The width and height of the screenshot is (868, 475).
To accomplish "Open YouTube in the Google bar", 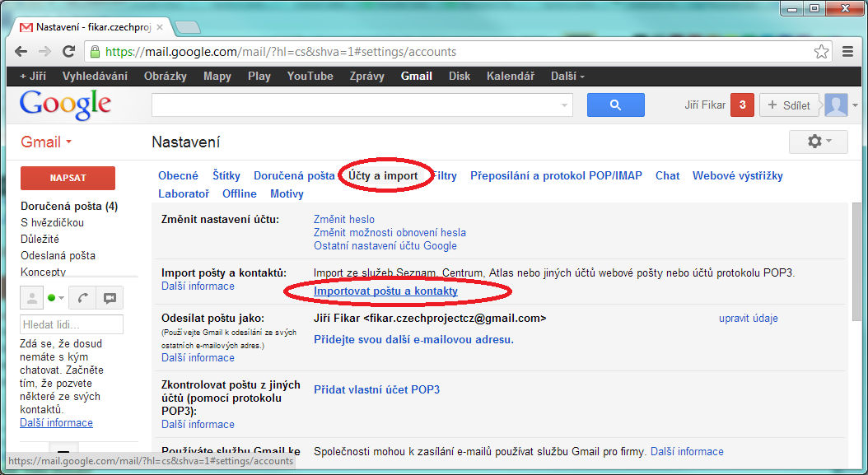I will (310, 77).
